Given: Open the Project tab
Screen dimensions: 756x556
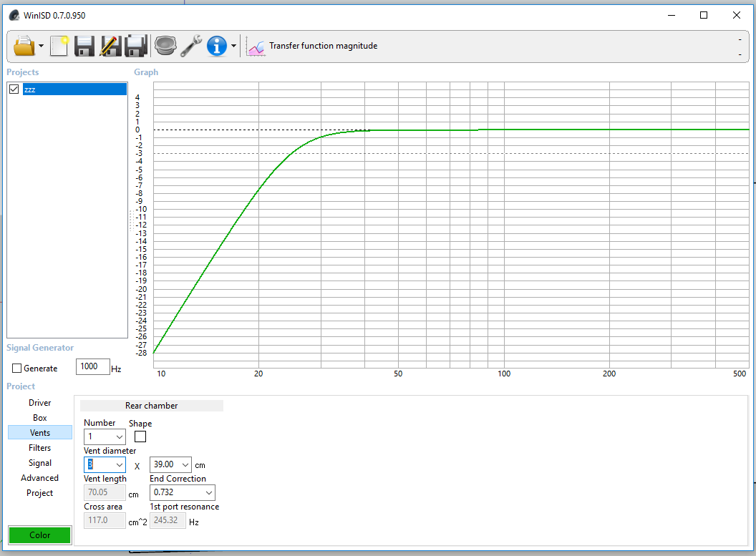Looking at the screenshot, I should click(40, 493).
